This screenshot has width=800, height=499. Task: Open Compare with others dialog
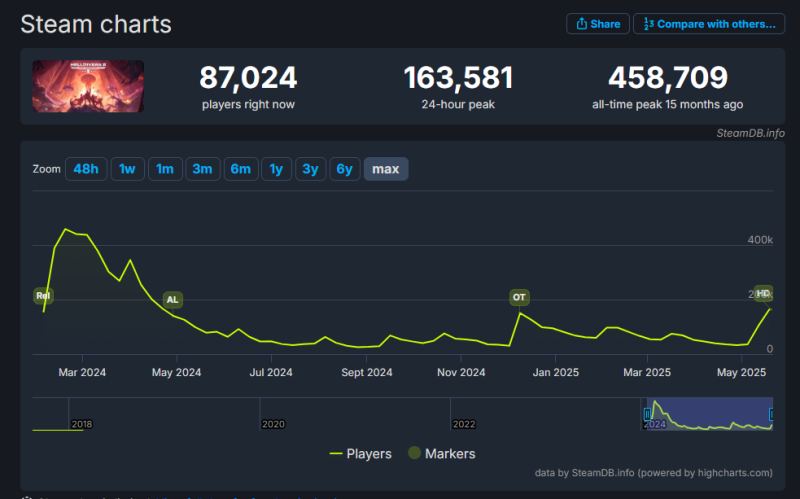(x=708, y=24)
